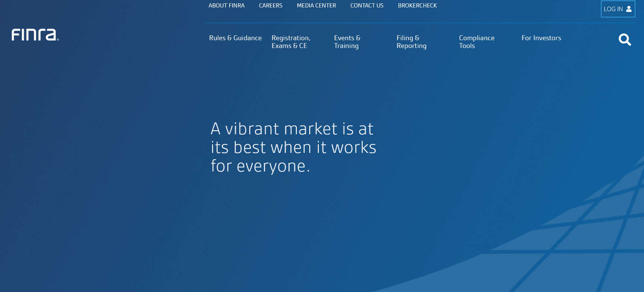Visit the Media Center link
The image size is (644, 292).
pos(316,6)
